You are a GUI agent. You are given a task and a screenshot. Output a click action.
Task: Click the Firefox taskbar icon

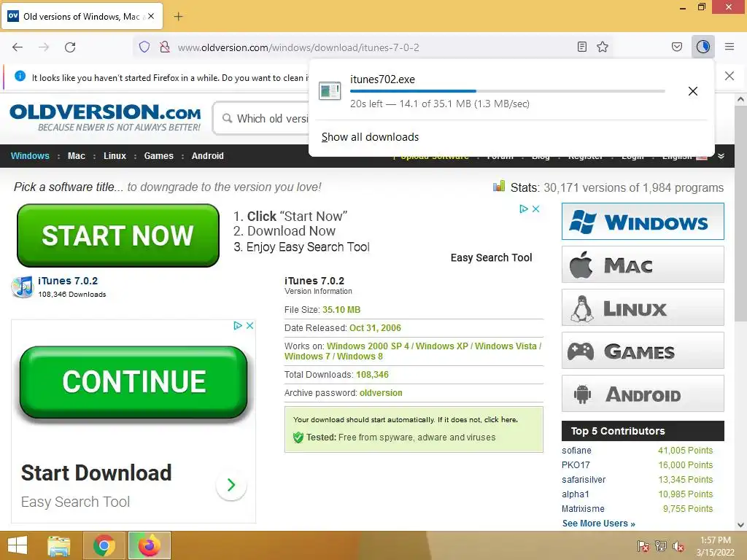[x=150, y=545]
